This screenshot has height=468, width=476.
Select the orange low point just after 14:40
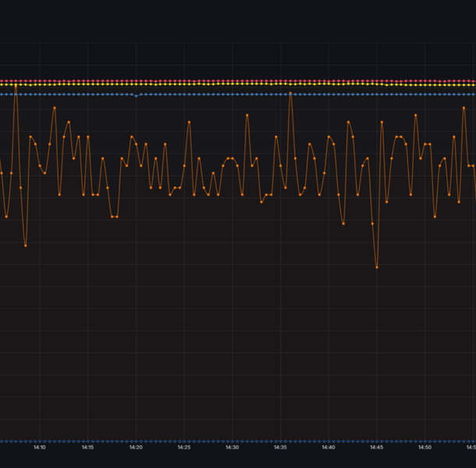pos(343,224)
